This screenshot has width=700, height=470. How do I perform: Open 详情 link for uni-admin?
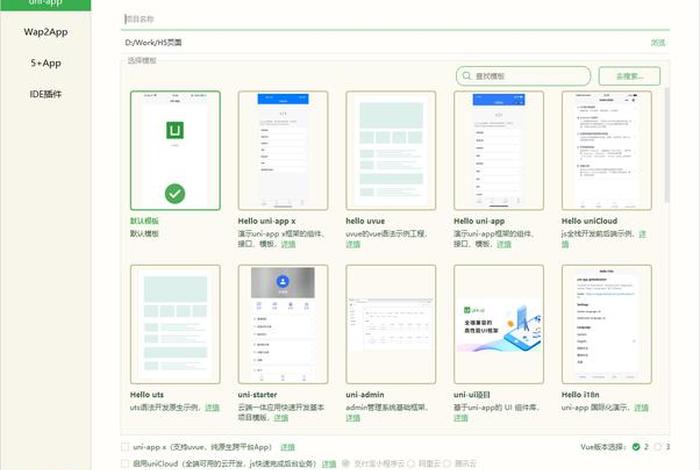(x=353, y=418)
